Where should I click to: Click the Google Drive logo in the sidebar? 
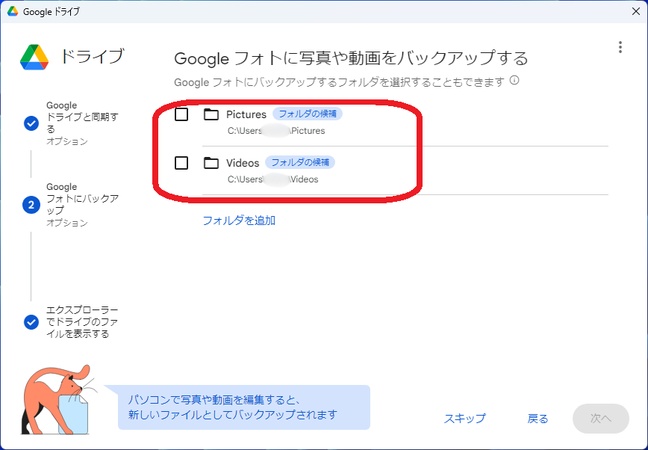[34, 57]
